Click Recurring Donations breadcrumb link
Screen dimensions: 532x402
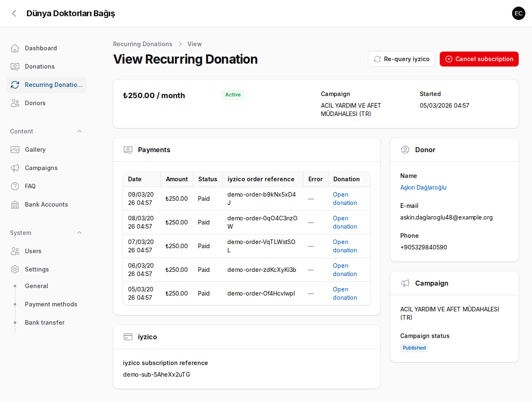[x=143, y=44]
